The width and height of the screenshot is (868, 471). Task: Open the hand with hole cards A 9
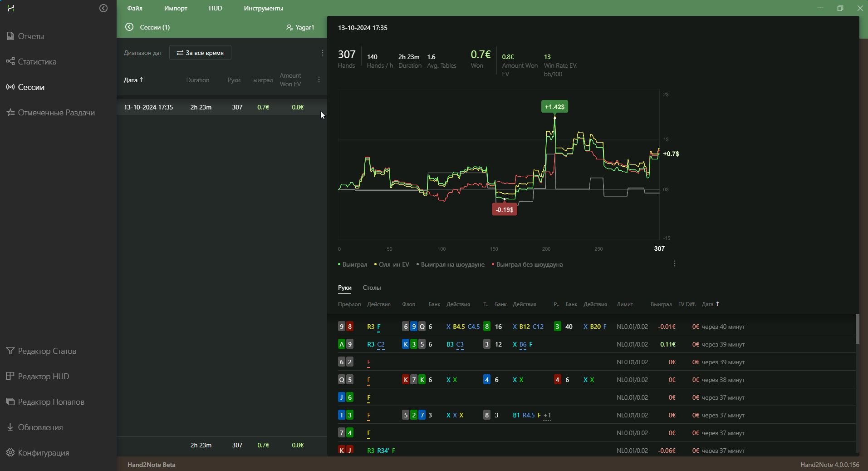pos(596,344)
